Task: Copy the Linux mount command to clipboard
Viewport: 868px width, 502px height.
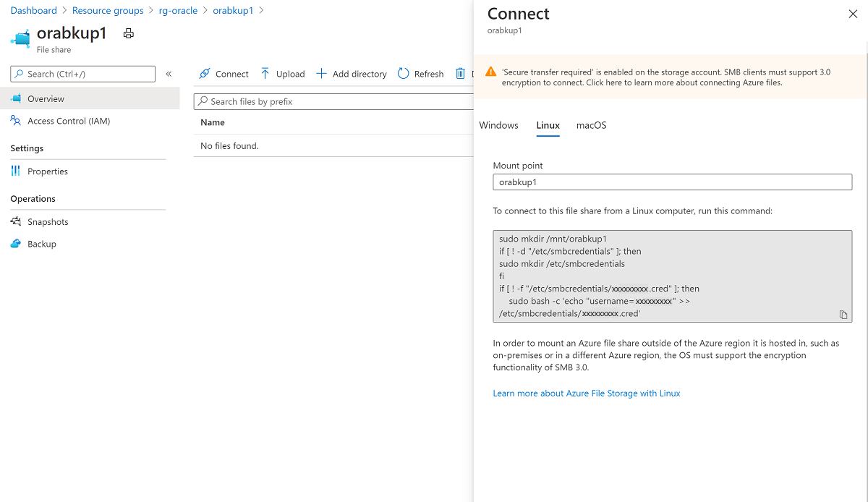Action: pos(843,315)
